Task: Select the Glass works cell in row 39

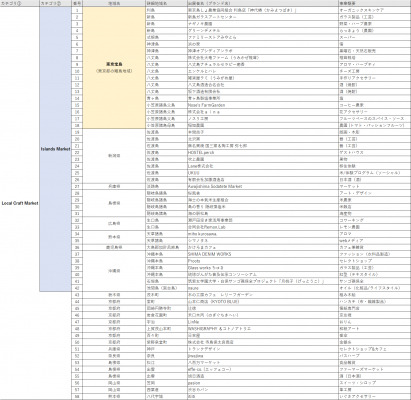Action: pos(263,268)
